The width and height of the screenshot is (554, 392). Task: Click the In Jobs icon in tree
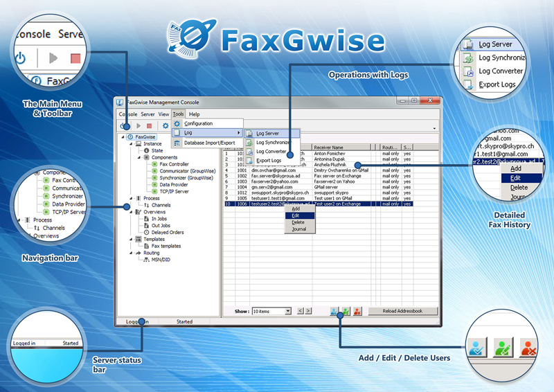tap(147, 219)
